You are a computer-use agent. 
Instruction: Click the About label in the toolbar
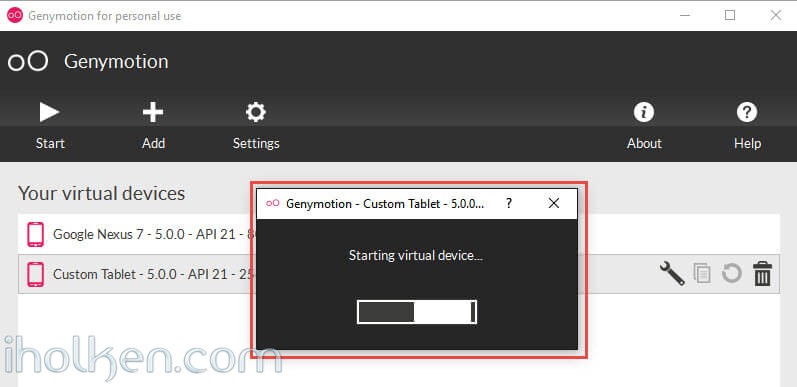pos(644,143)
